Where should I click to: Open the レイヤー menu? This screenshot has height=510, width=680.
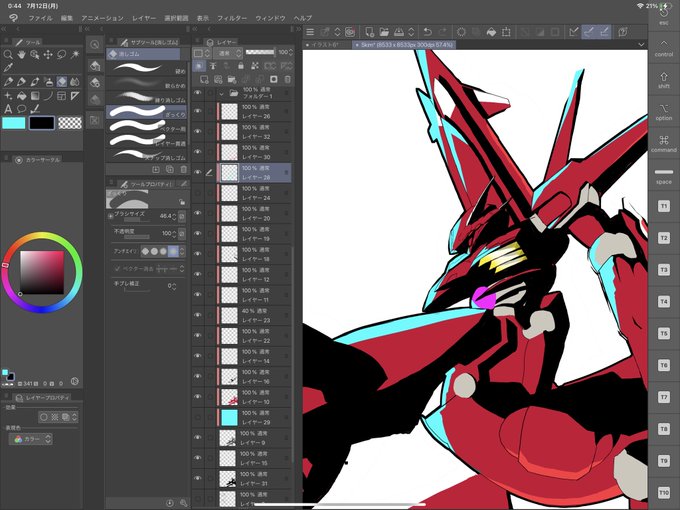coord(144,18)
